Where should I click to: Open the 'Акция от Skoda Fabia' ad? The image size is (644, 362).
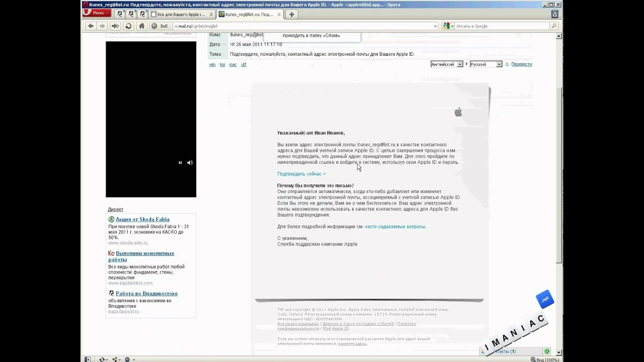coord(142,219)
